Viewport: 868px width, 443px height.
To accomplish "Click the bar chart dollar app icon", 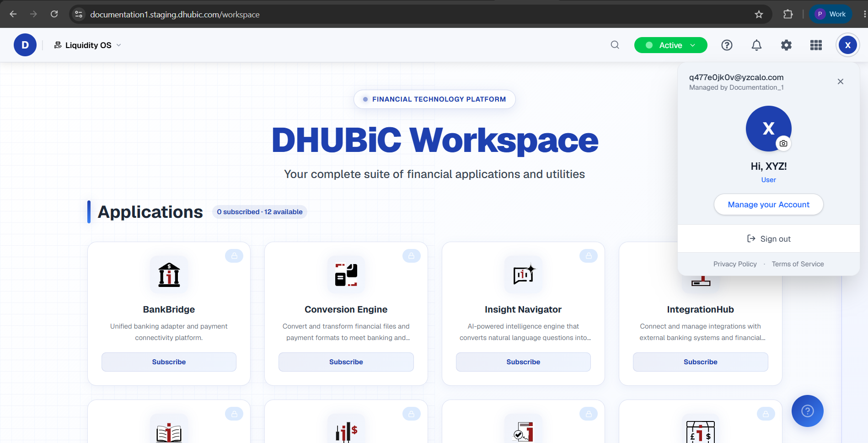I will pyautogui.click(x=346, y=432).
